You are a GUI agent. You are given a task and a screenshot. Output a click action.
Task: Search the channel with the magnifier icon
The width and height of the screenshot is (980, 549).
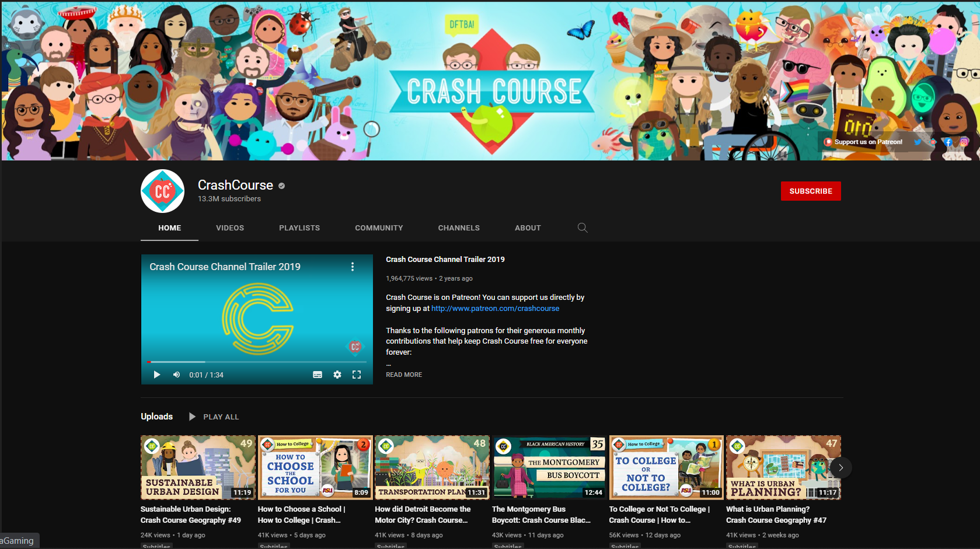(583, 228)
